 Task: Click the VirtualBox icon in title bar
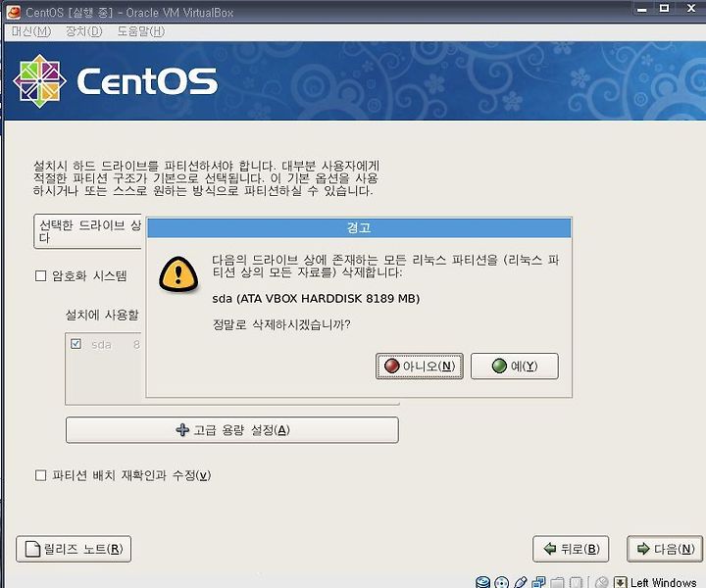(14, 12)
